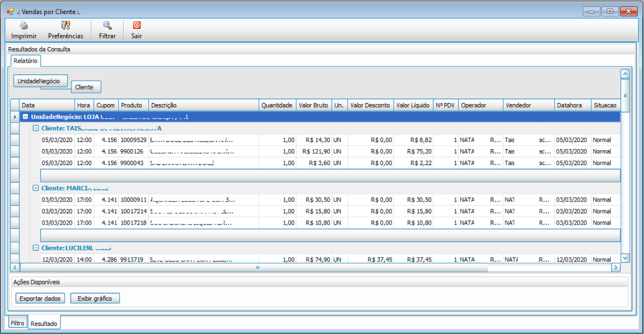Click the vertical scrollbar thumb

click(x=625, y=95)
